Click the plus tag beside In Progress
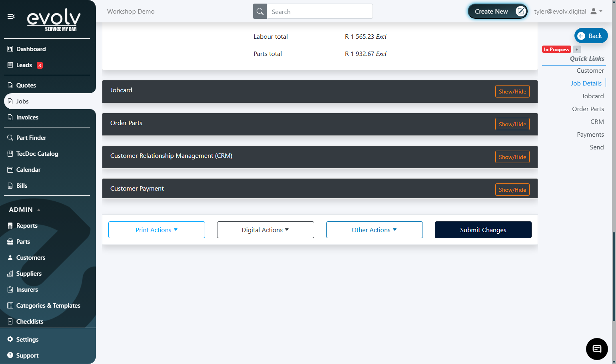This screenshot has width=616, height=364. (577, 50)
